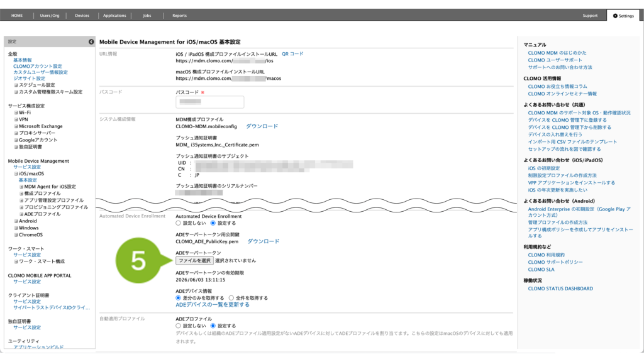Collapse the iOS/macOS tree node
644x362 pixels.
[16, 173]
